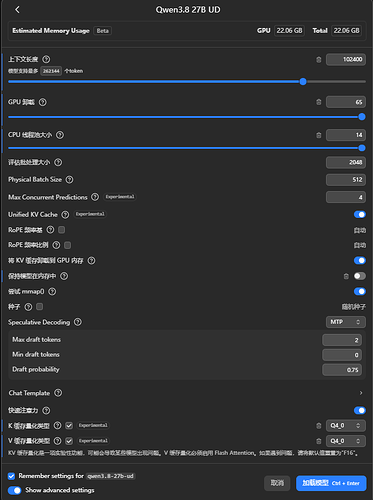373x500 pixels.
Task: Show help for V 缓存量化类型
Action: pos(58,441)
